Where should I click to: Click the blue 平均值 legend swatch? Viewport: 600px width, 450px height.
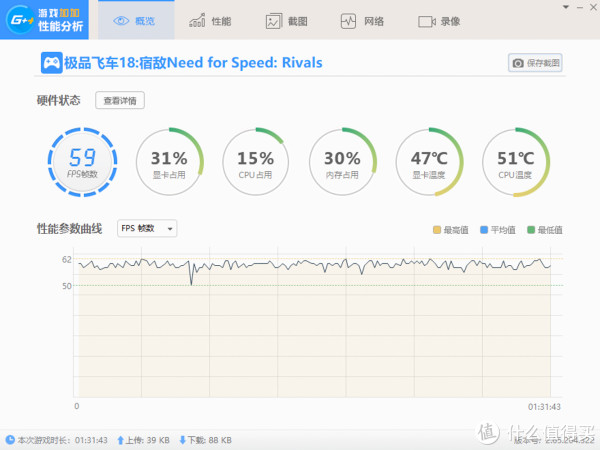pos(484,230)
